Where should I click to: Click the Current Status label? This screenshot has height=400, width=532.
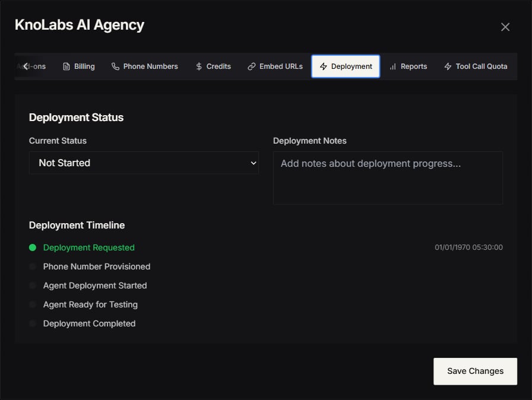click(x=58, y=141)
